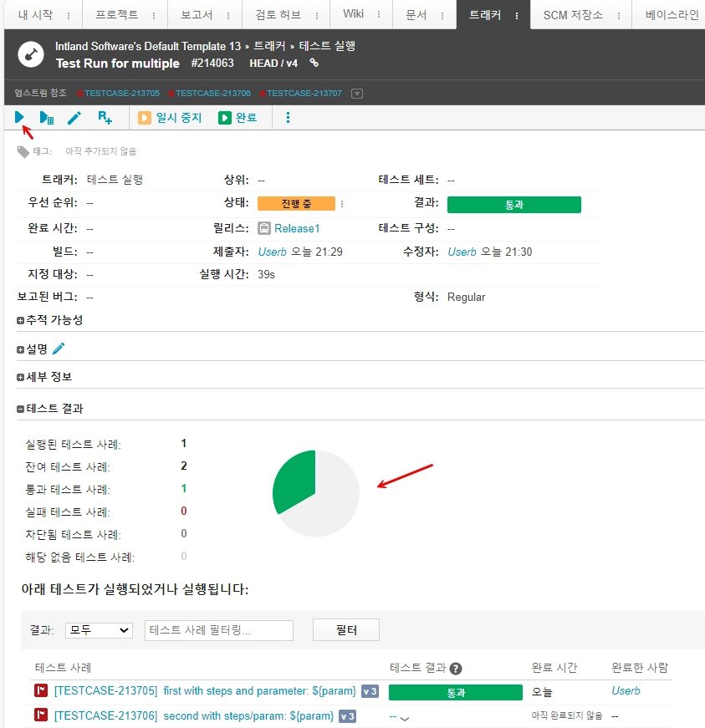Click the 일시 중지 pause button

point(170,118)
